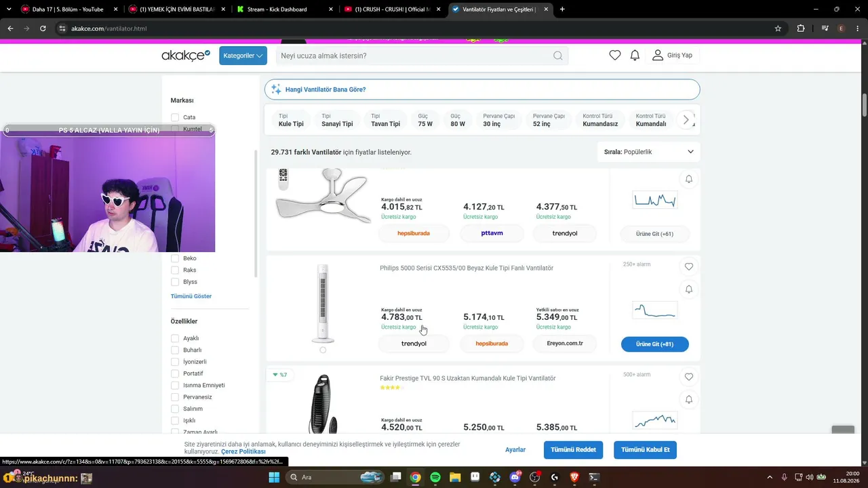View the Fakir Prestige price history chart
Screen dimensions: 868x488
click(x=655, y=420)
